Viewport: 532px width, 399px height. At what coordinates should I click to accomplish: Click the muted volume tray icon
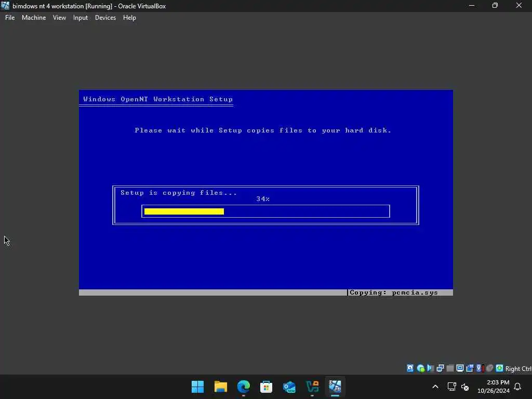[465, 387]
